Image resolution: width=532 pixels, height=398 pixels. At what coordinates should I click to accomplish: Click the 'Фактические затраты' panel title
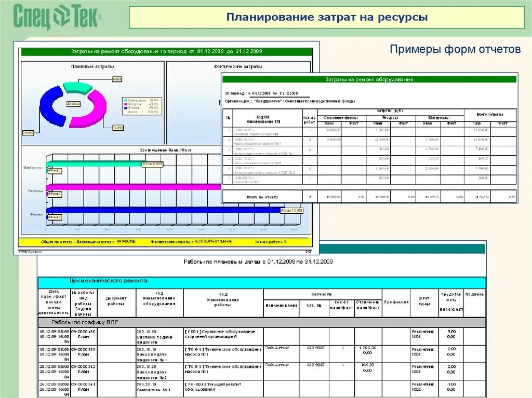click(x=238, y=66)
